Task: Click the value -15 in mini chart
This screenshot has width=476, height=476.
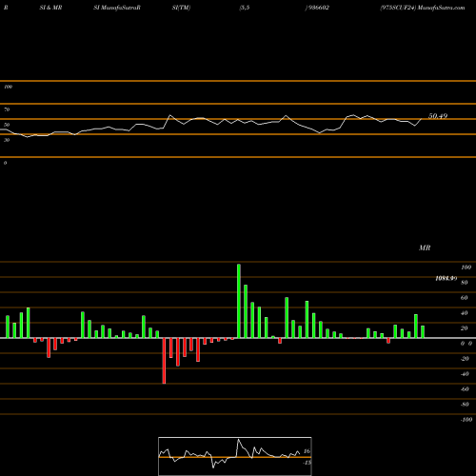Action: (x=307, y=463)
